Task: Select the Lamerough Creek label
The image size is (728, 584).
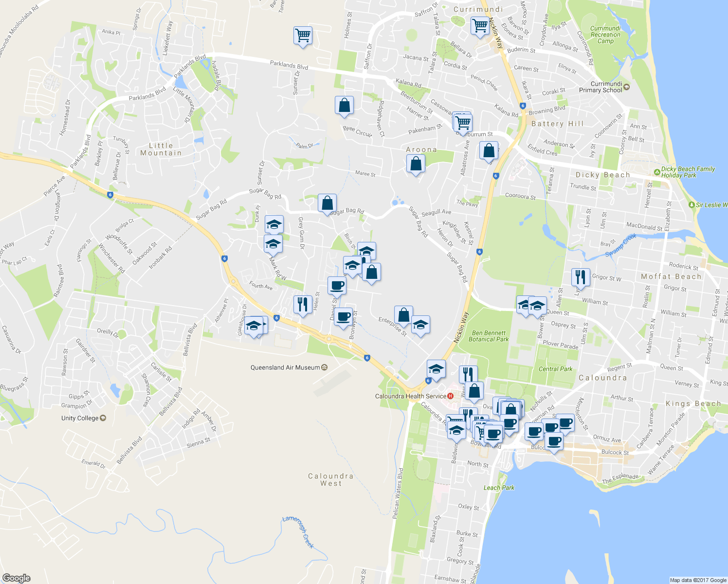Action: [x=298, y=532]
